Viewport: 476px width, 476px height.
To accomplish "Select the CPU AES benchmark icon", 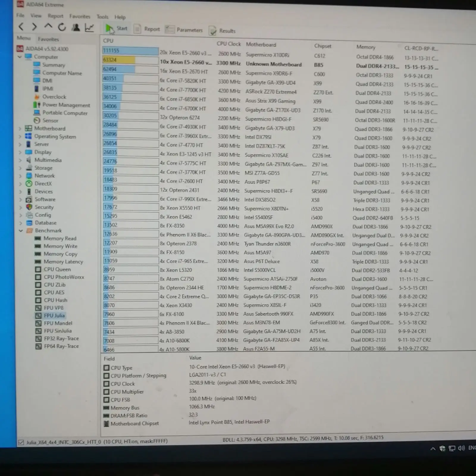I will pyautogui.click(x=38, y=292).
